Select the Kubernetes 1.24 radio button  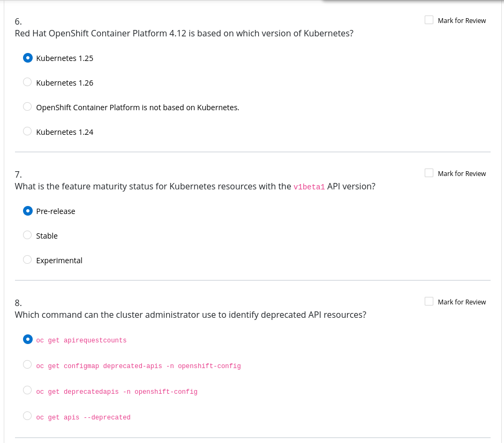point(28,132)
